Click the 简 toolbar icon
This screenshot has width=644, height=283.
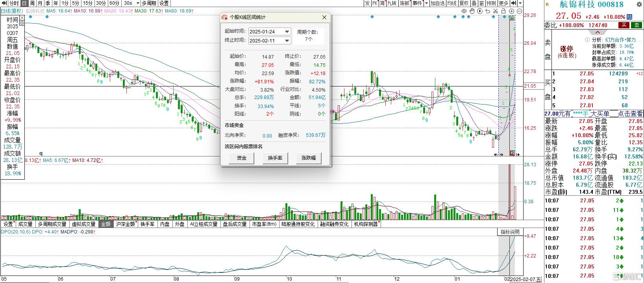[382, 3]
